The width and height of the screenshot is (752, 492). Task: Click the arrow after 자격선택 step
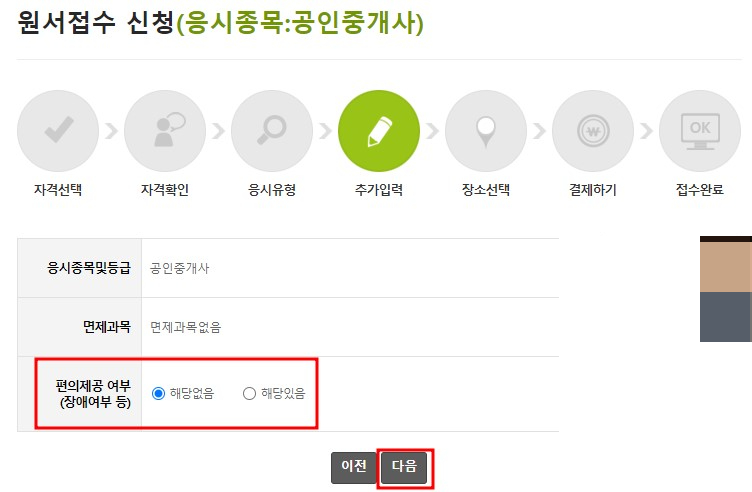point(112,131)
